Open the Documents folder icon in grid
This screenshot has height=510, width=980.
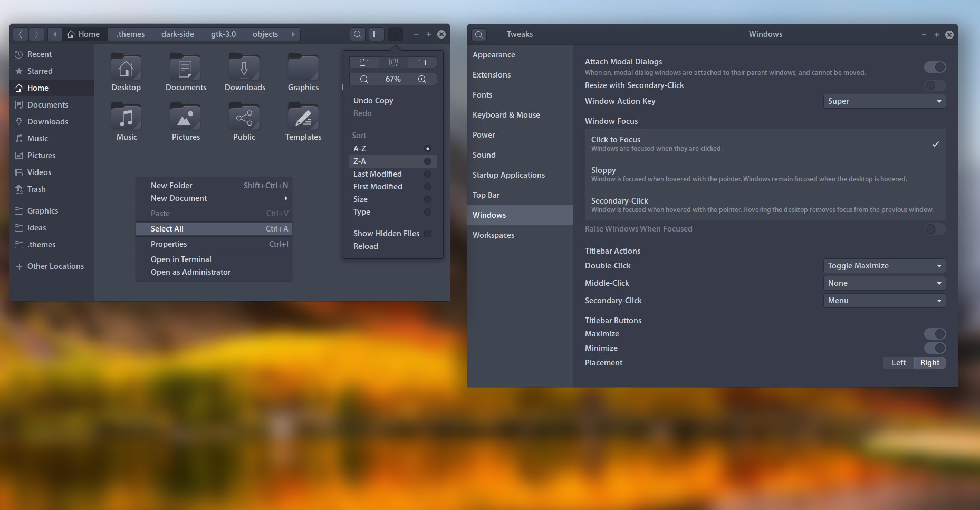coord(185,67)
